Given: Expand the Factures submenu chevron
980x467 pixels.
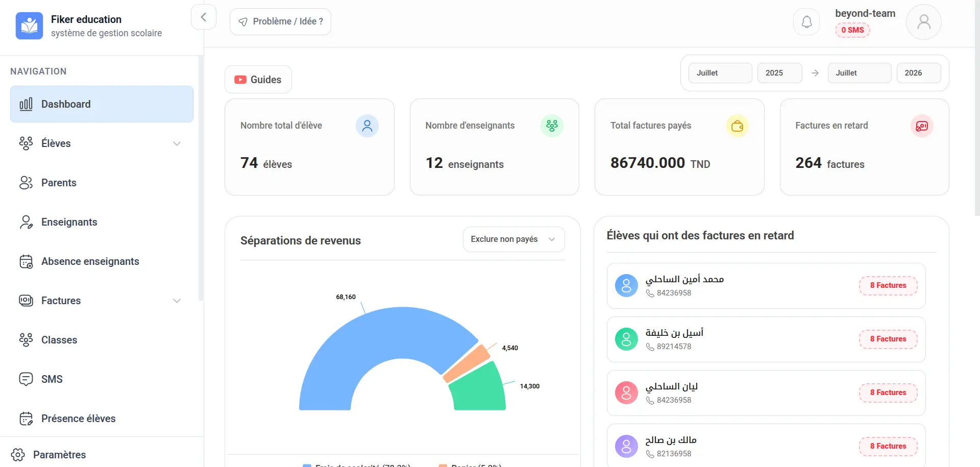Looking at the screenshot, I should click(x=177, y=301).
